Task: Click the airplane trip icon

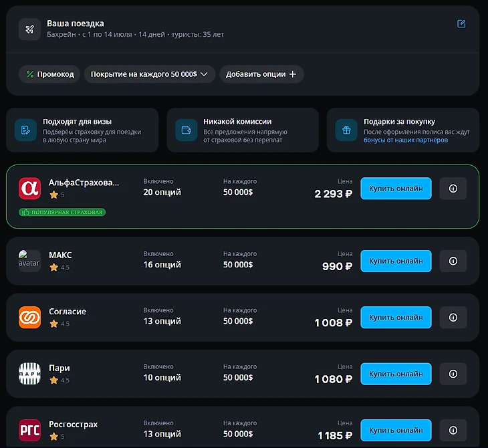Action: click(x=29, y=29)
